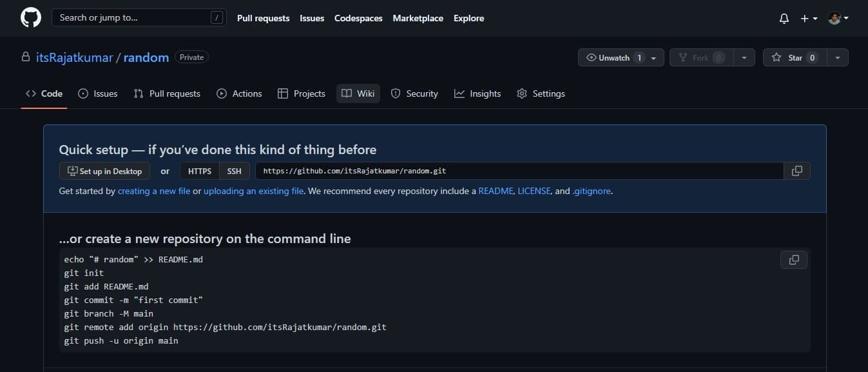Select the Fork button
The width and height of the screenshot is (868, 372).
pos(701,57)
